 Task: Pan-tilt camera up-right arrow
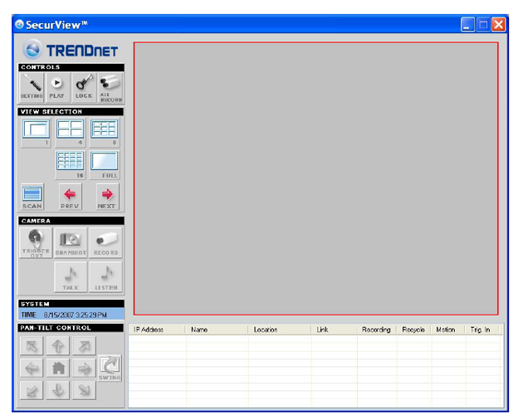click(x=85, y=345)
